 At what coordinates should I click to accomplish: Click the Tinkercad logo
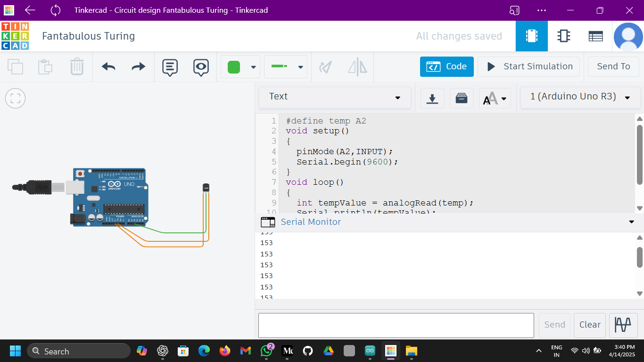[x=15, y=36]
